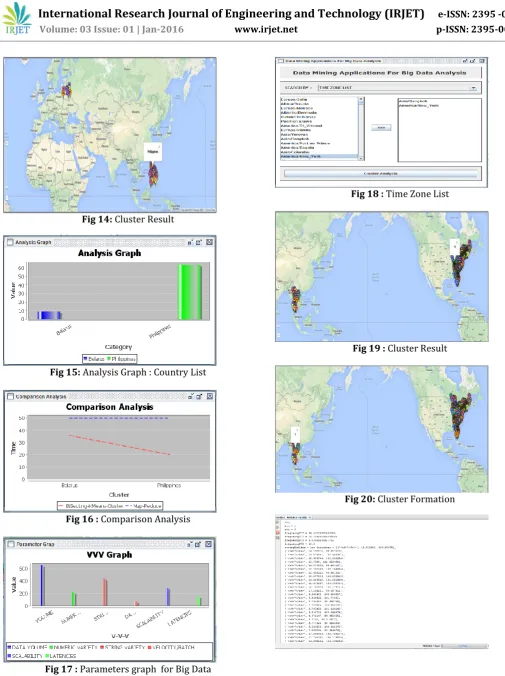Click the time zone list scrollbar up arrow
505x676 pixels.
click(361, 100)
